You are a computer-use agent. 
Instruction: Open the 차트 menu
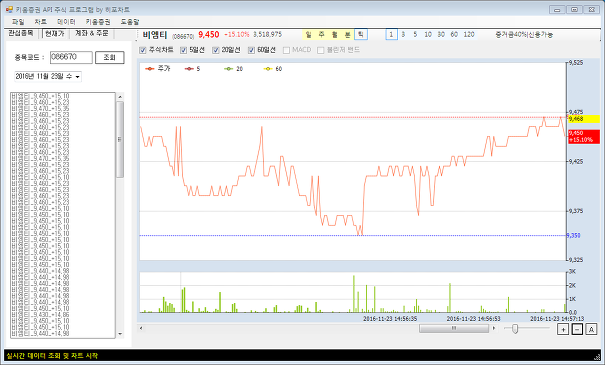point(41,22)
